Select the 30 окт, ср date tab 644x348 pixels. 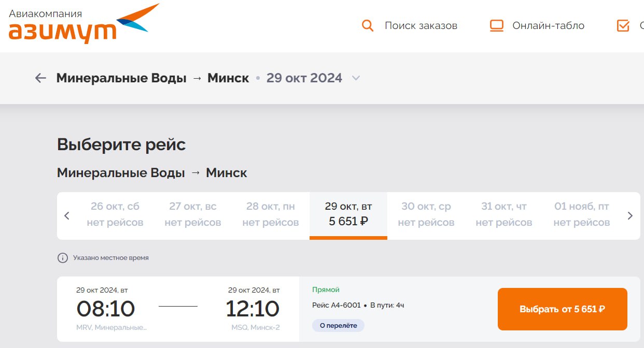pyautogui.click(x=426, y=214)
